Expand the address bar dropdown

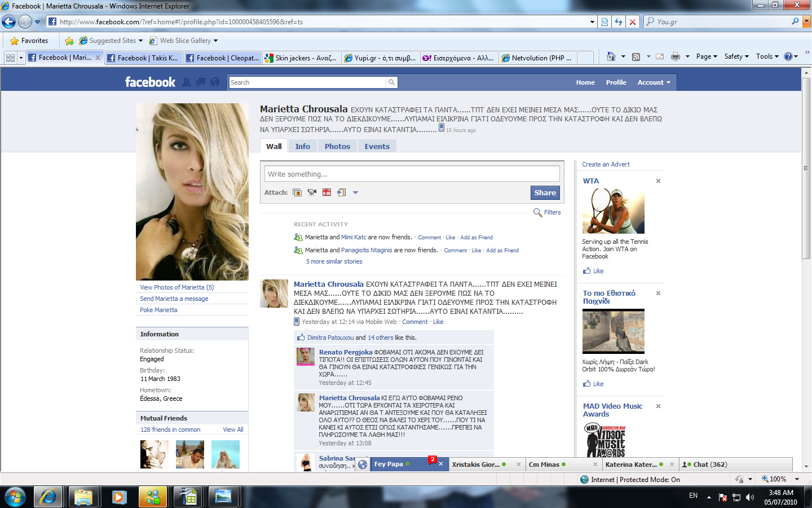point(592,22)
